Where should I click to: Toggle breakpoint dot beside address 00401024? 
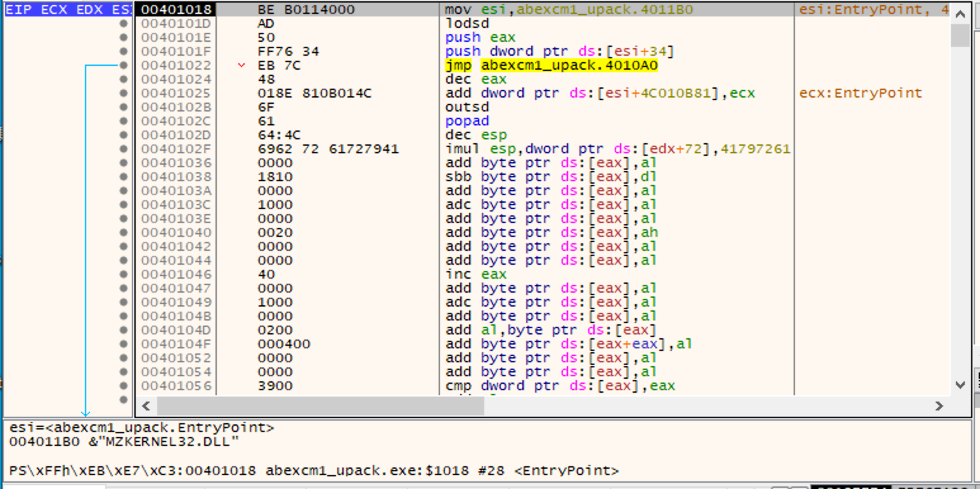124,79
